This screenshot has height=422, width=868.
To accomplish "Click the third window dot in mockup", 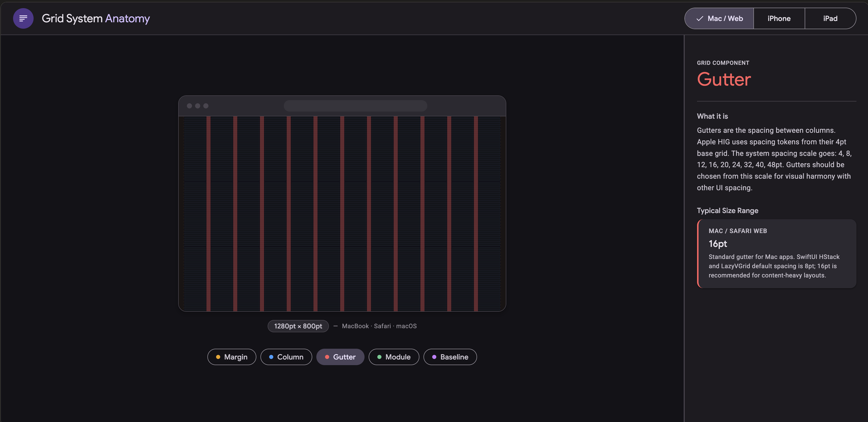I will (206, 106).
